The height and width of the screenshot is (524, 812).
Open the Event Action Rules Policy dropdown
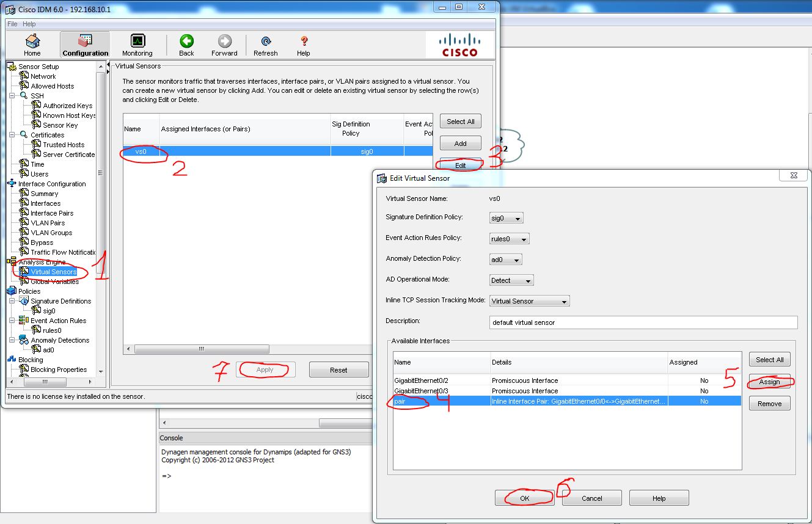tap(510, 239)
